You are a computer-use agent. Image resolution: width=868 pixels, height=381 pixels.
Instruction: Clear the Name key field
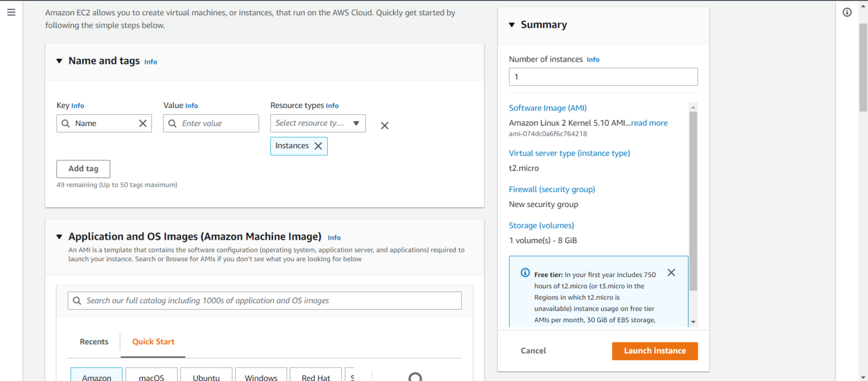click(x=143, y=123)
